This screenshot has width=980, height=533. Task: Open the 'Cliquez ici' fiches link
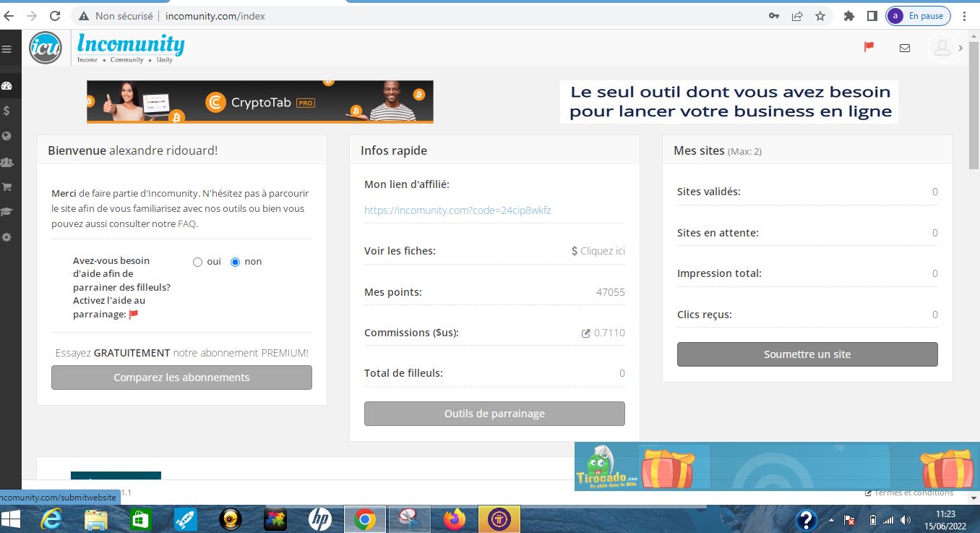point(598,251)
